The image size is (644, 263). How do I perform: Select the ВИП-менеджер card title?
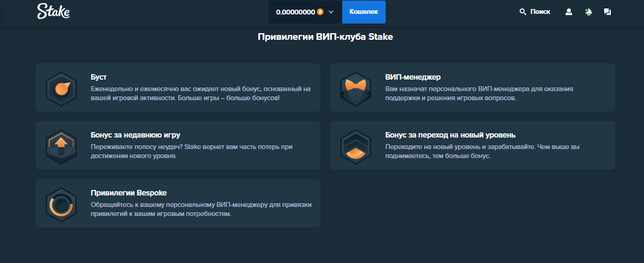coord(413,77)
